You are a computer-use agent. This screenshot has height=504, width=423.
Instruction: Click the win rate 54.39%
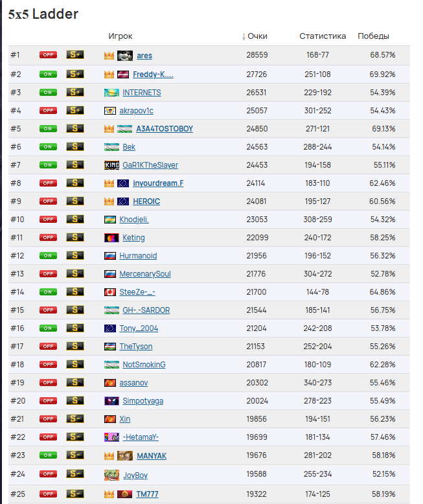(382, 93)
